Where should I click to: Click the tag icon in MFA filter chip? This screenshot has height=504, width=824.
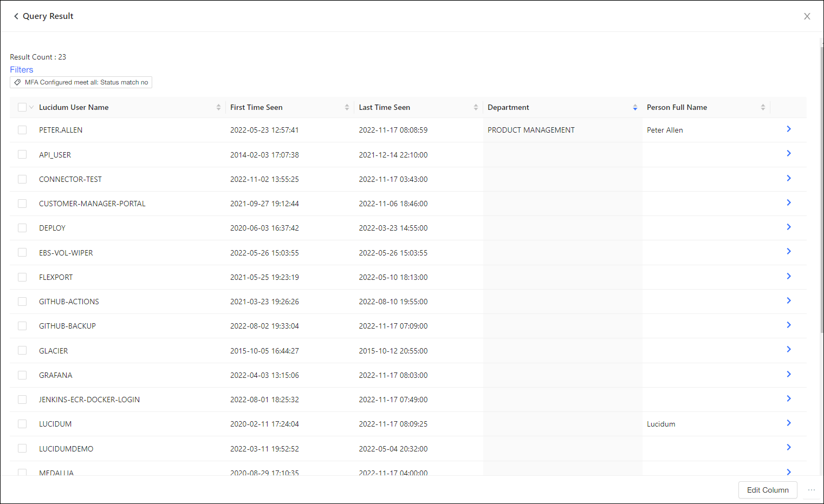(x=18, y=82)
